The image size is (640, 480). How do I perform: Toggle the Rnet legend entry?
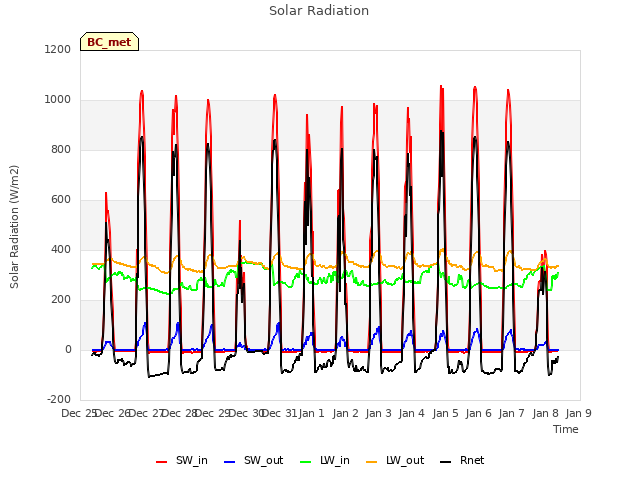(x=462, y=461)
